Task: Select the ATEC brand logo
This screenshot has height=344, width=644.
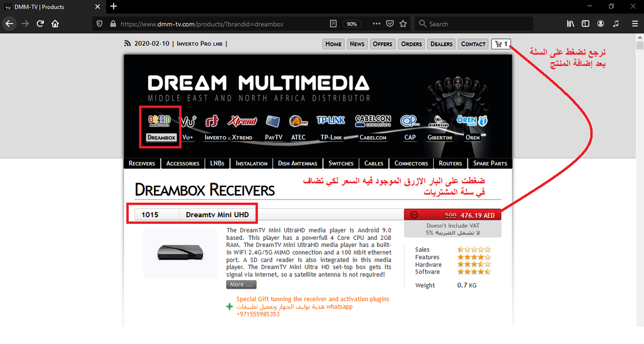Action: pyautogui.click(x=298, y=121)
